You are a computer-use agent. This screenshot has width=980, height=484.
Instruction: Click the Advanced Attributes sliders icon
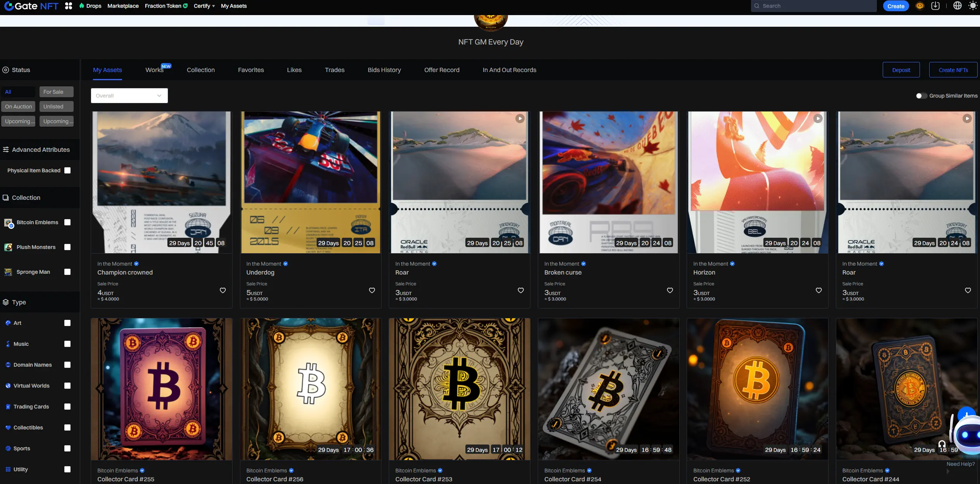pos(6,150)
